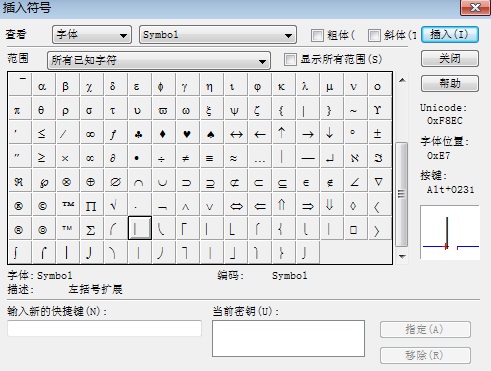
Task: Expand the 所有已知字符 range dropdown
Action: [x=159, y=60]
